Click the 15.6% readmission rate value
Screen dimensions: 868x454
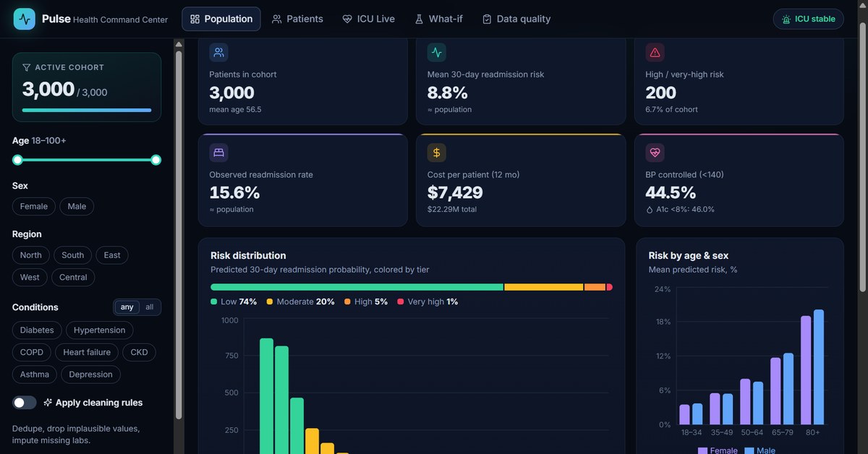coord(234,192)
